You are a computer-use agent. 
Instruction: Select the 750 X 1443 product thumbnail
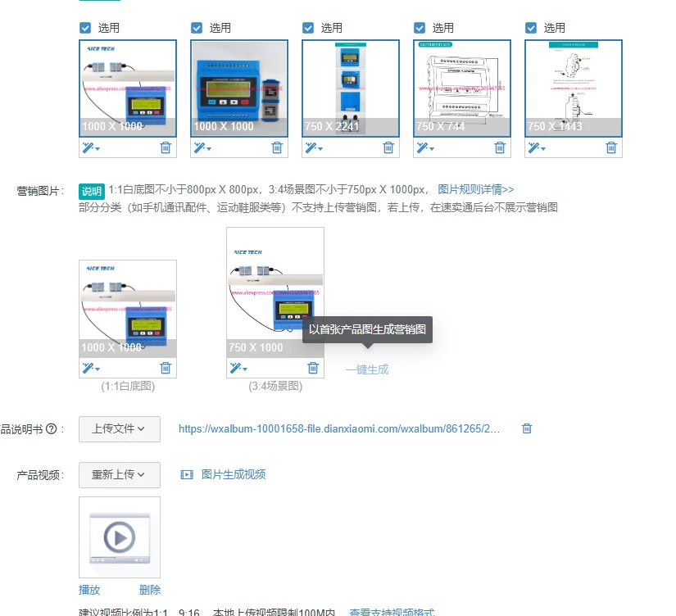tap(574, 88)
